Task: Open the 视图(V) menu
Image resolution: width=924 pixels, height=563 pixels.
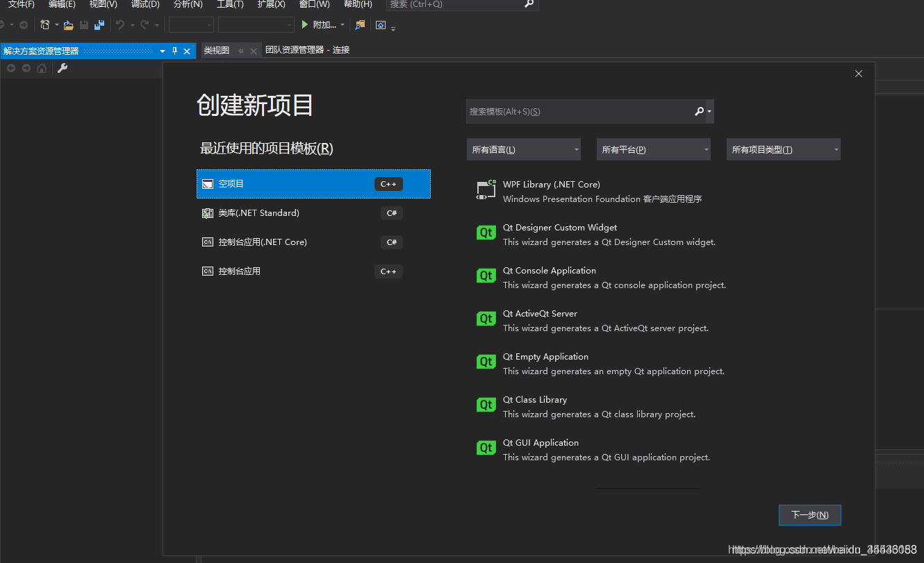Action: 104,4
